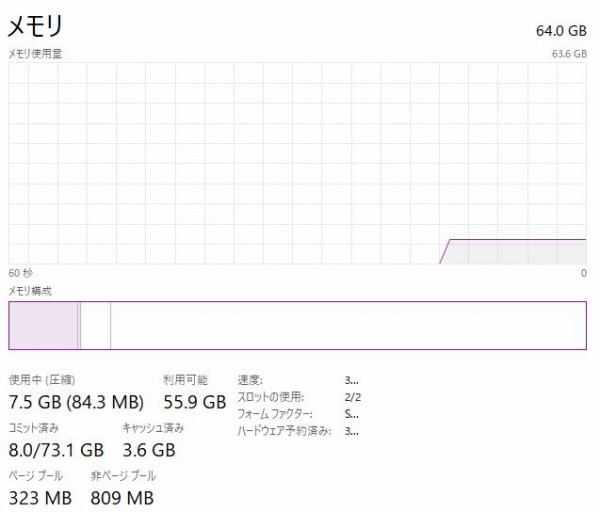Select the 323 MB paged pool value
Image resolution: width=600 pixels, height=512 pixels.
40,496
